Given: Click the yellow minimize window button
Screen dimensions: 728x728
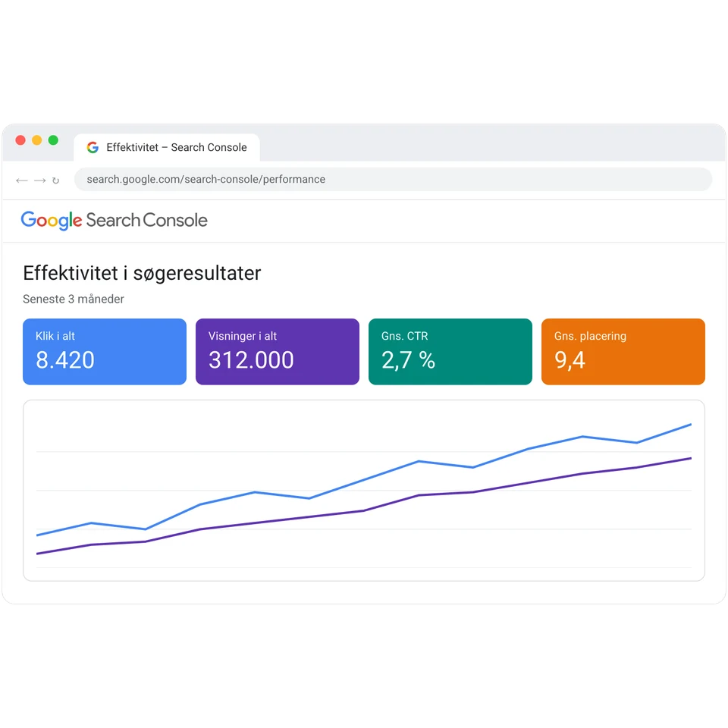Looking at the screenshot, I should pyautogui.click(x=36, y=140).
